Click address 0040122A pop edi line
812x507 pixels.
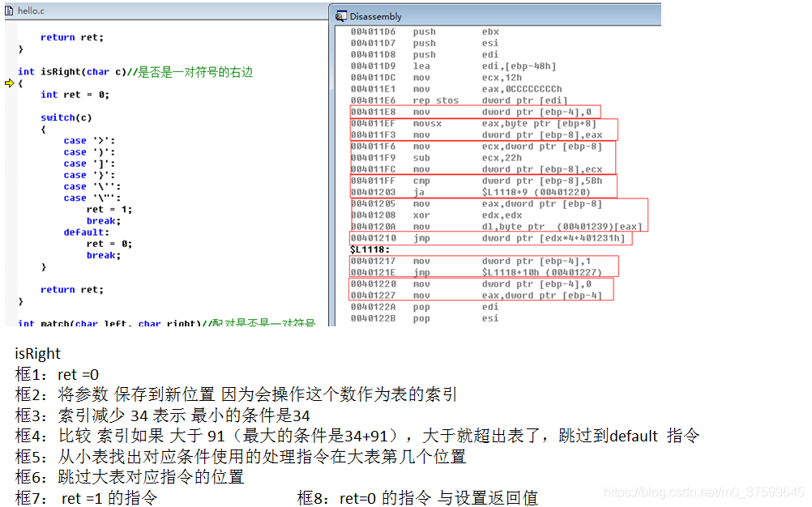[425, 307]
